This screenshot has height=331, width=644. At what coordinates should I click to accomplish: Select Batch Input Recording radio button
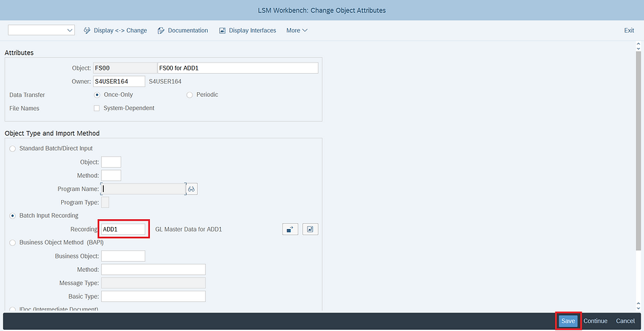click(12, 215)
